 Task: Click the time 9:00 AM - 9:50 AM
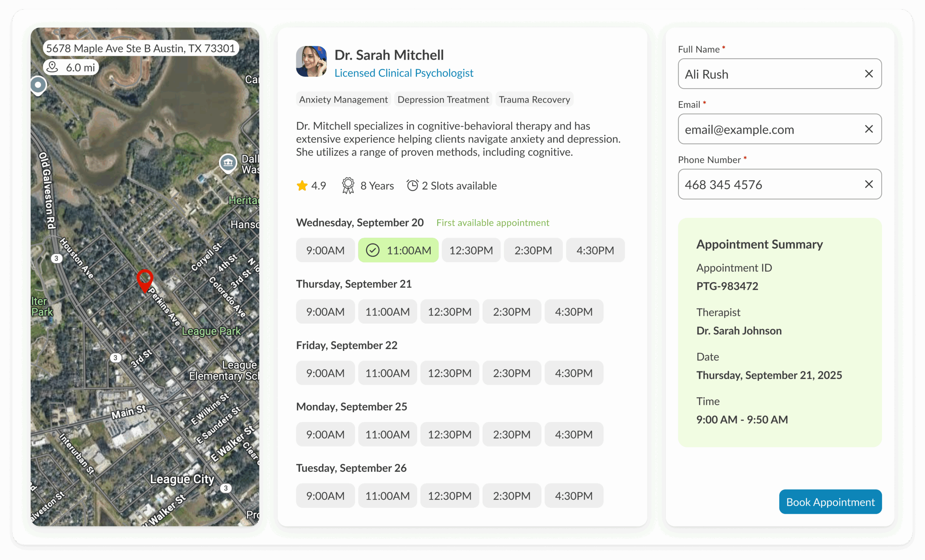(742, 419)
